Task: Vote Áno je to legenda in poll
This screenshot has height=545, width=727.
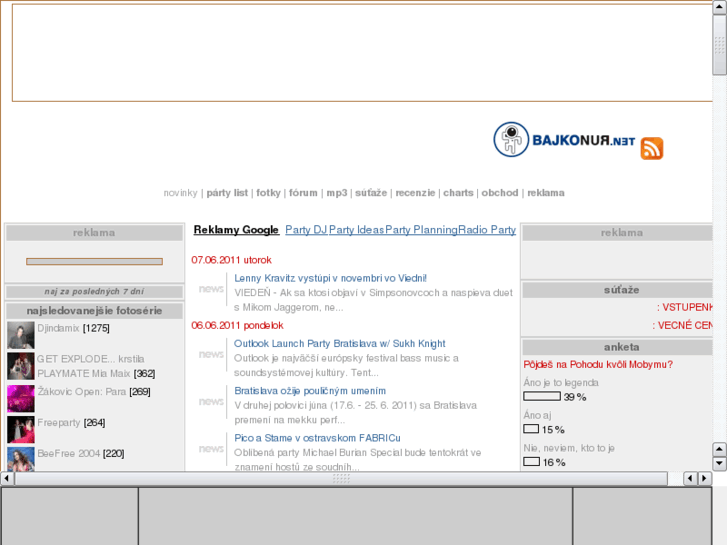Action: point(561,382)
